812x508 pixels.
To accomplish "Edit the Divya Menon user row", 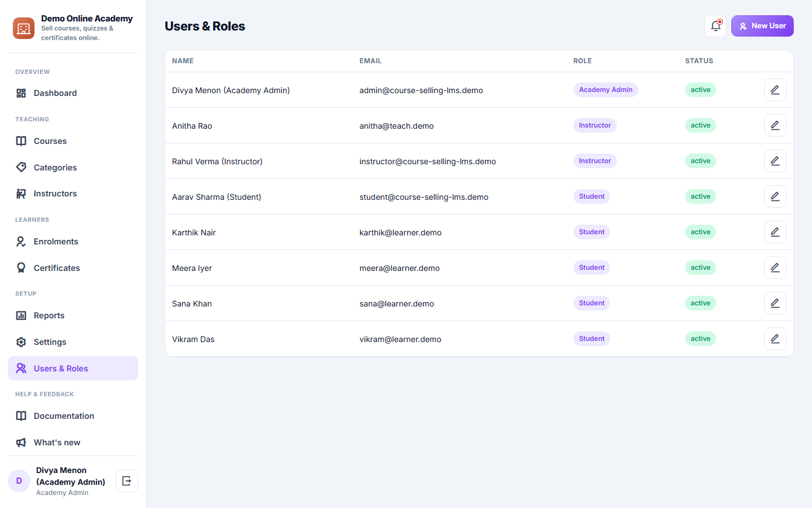I will pos(775,90).
